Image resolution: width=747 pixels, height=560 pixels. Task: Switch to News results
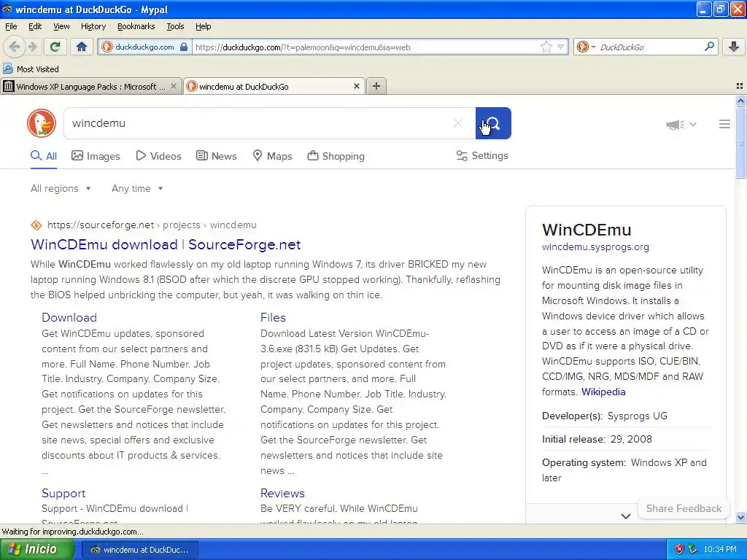coord(216,156)
